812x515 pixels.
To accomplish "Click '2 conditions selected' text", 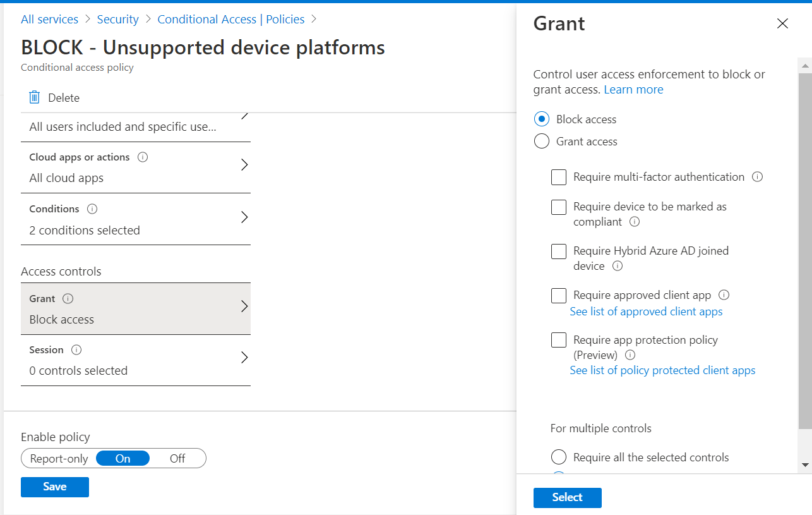I will tap(85, 231).
